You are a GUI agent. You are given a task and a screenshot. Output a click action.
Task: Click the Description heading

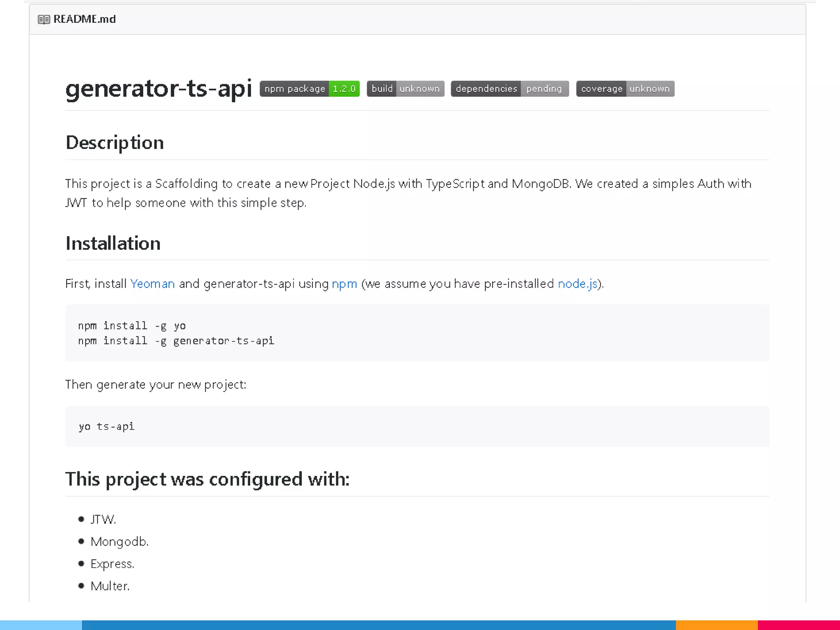(x=114, y=143)
